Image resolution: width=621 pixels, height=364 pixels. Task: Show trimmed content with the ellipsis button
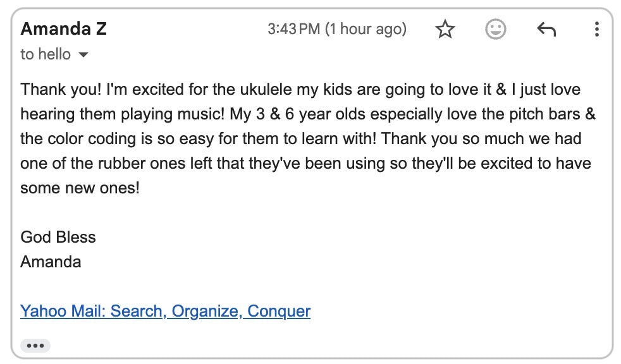pyautogui.click(x=35, y=346)
